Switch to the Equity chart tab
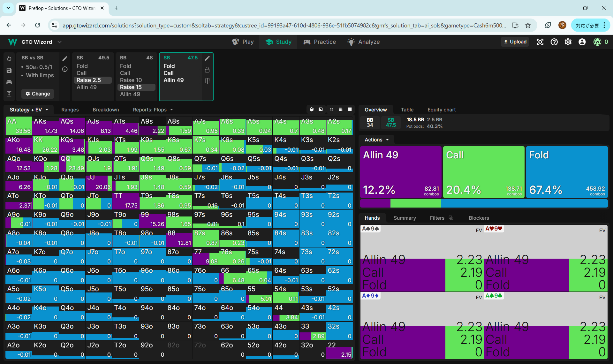The image size is (613, 364). coord(442,110)
